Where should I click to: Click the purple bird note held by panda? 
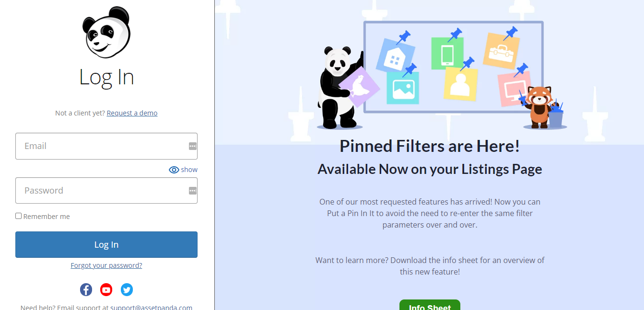tap(359, 87)
